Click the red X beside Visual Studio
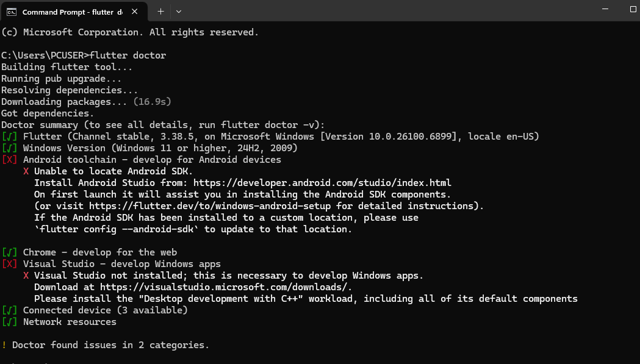Viewport: 640px width, 364px height. pos(9,264)
